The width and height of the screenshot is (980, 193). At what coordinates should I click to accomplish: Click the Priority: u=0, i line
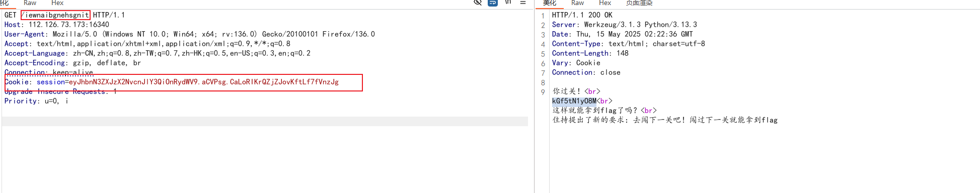[36, 101]
